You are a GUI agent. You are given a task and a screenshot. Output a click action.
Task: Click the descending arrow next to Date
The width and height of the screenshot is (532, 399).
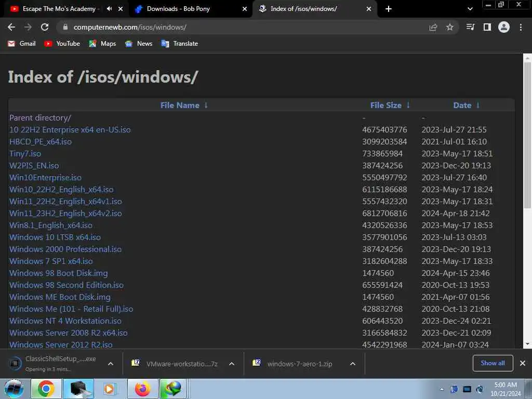[x=478, y=105]
